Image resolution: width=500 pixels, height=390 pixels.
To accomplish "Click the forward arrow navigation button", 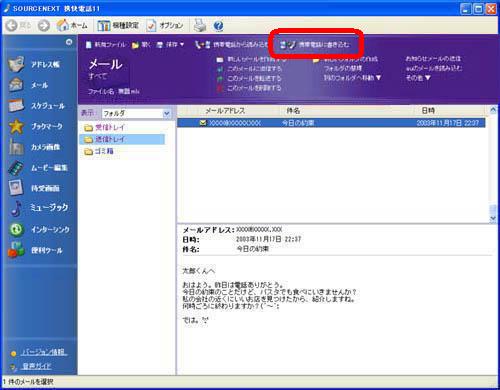I will pos(44,25).
